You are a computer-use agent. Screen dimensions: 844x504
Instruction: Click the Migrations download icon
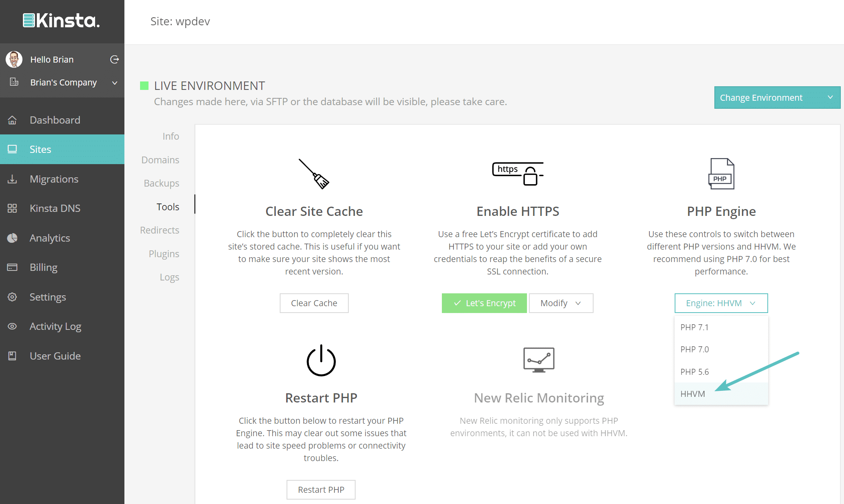click(12, 179)
